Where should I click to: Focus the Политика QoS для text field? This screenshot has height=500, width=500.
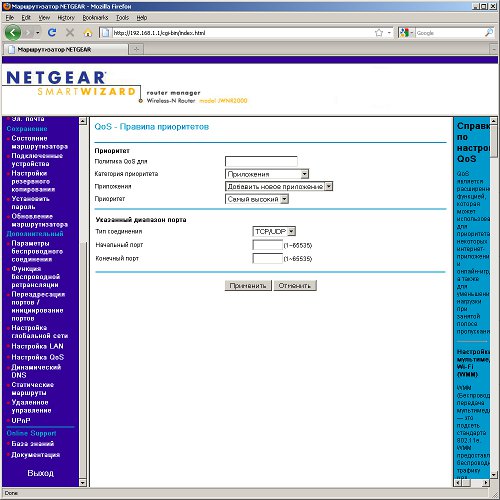(261, 161)
